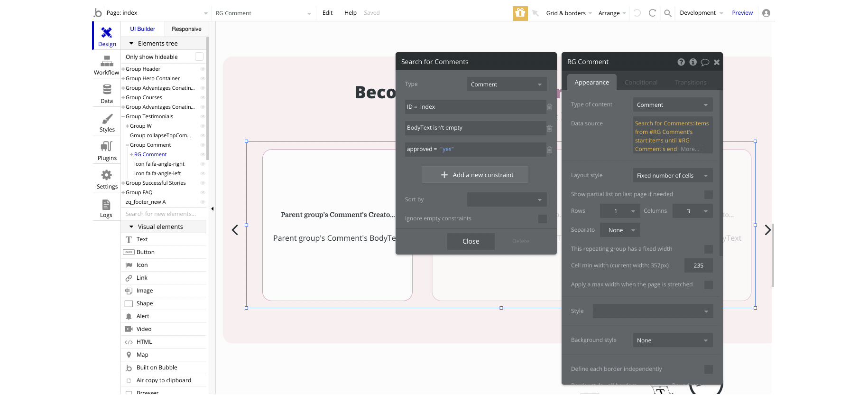Open the Columns number dropdown
This screenshot has height=397, width=868.
(693, 211)
